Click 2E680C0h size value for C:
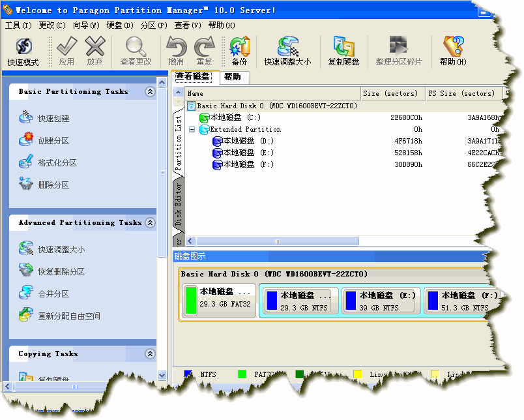 (407, 117)
